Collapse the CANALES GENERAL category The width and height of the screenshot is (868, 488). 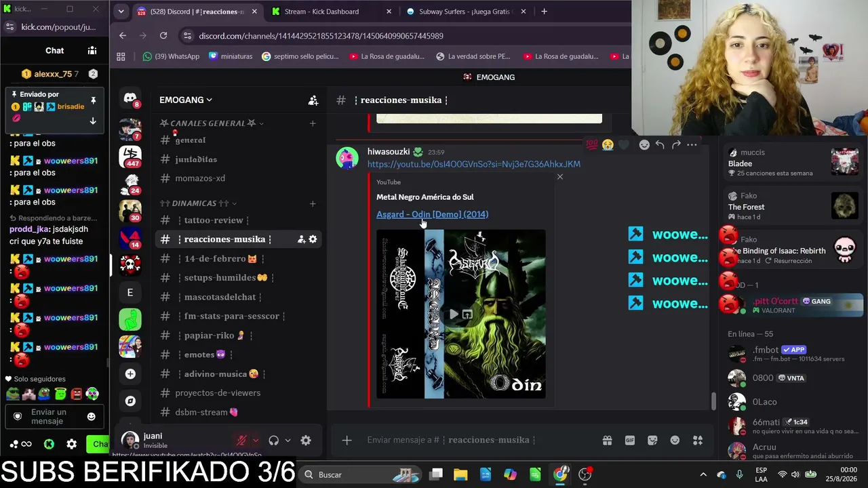pos(212,123)
